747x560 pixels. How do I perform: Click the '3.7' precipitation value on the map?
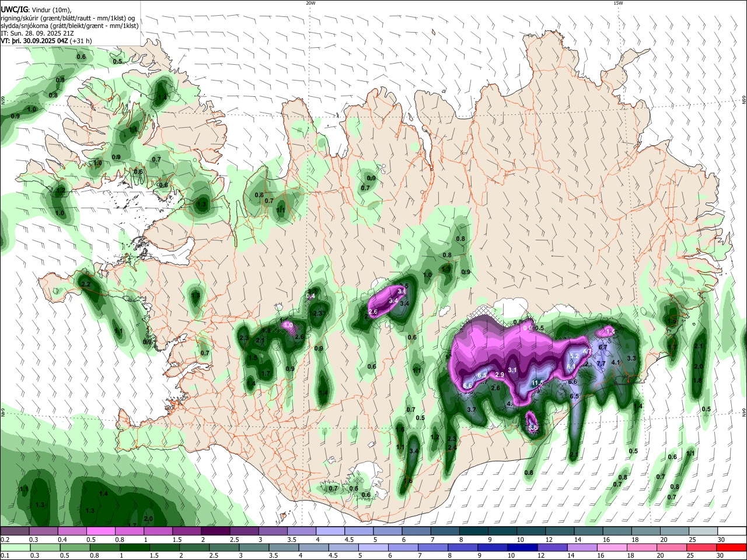coord(472,410)
